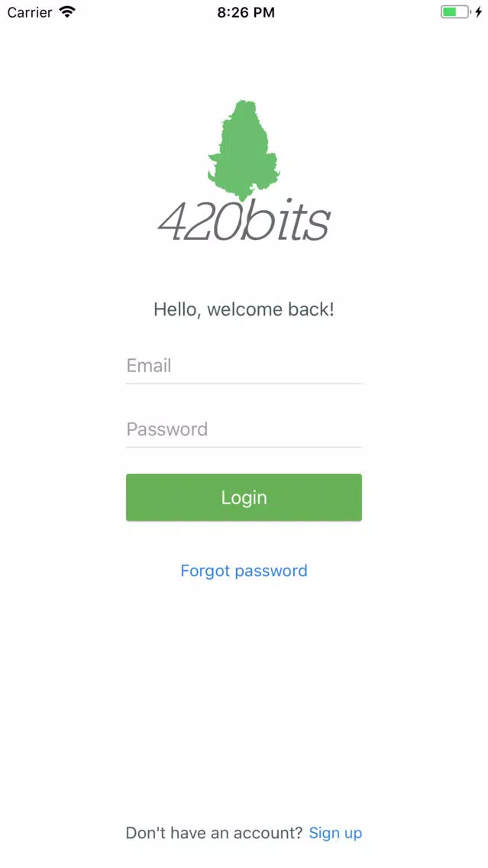The width and height of the screenshot is (488, 868).
Task: Tap the word 'bits' in the logo
Action: (x=287, y=219)
